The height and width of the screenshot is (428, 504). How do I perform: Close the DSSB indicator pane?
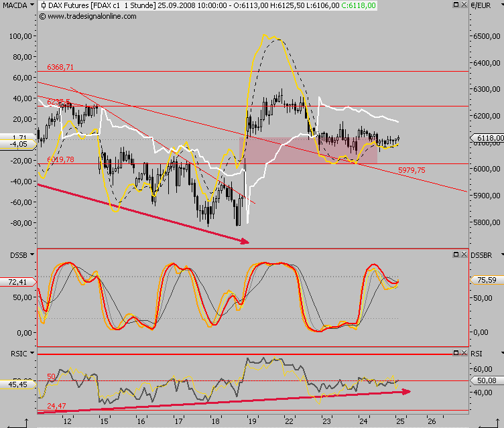[464, 255]
